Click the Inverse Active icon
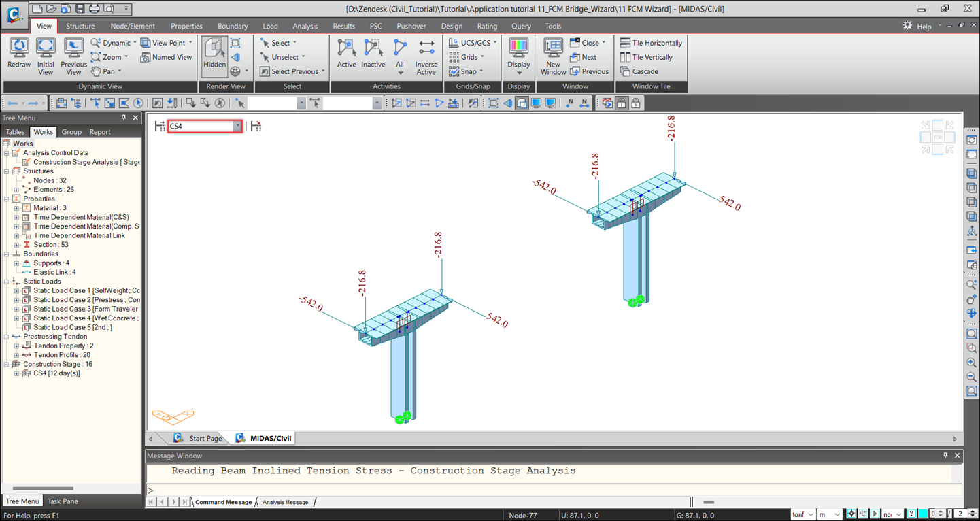The width and height of the screenshot is (980, 521). tap(426, 56)
